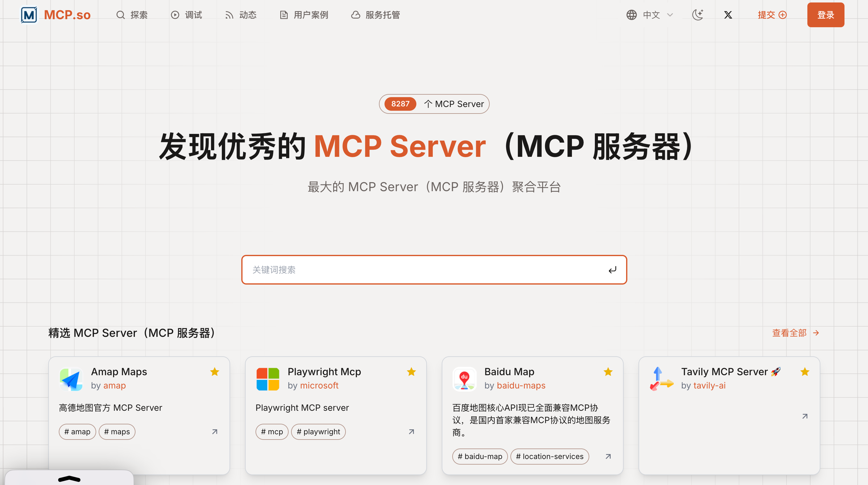This screenshot has height=485, width=868.
Task: Focus the 关键词搜索 search field
Action: 434,270
